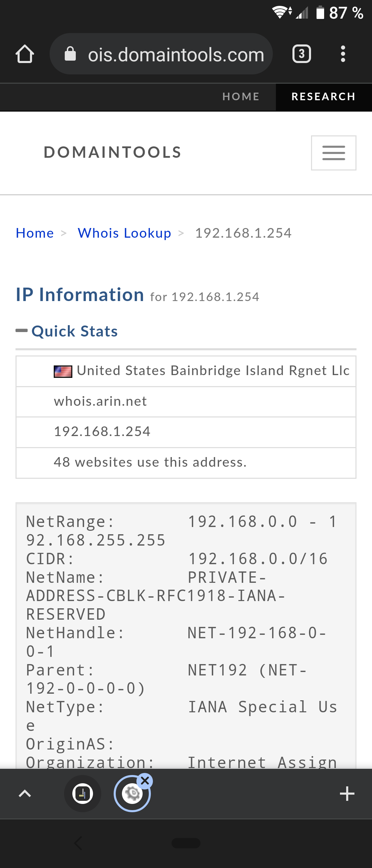This screenshot has height=868, width=372.
Task: Tap the browser home icon
Action: [25, 54]
